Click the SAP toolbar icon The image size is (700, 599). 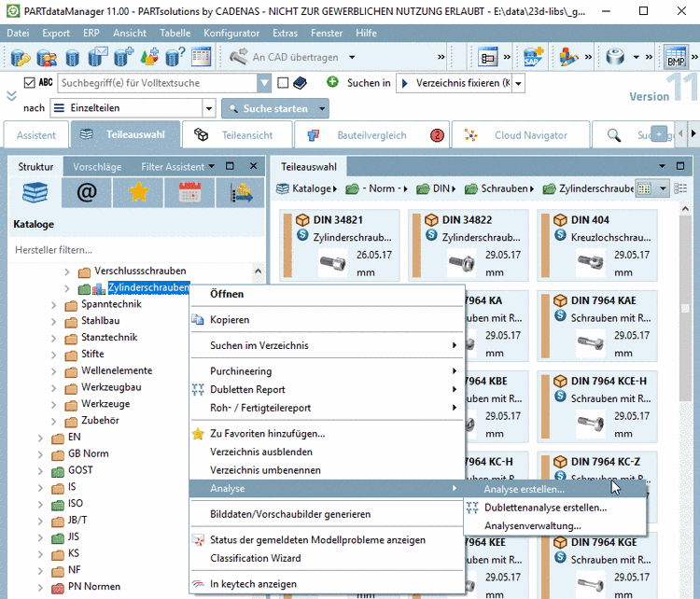(533, 57)
